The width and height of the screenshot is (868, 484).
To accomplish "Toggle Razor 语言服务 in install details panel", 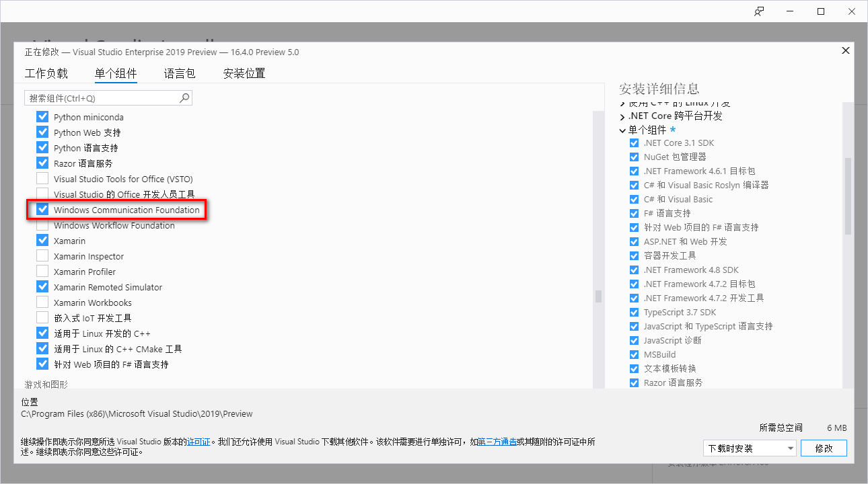I will [x=634, y=383].
